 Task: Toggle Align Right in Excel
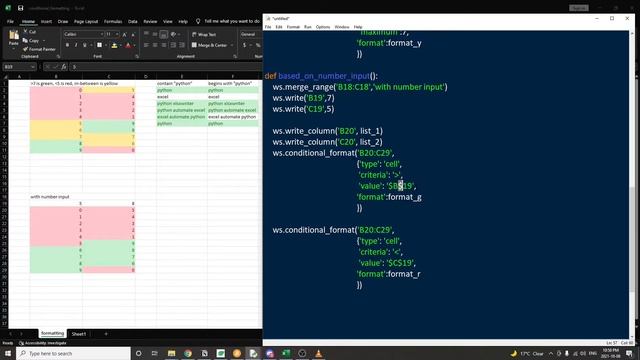click(163, 45)
